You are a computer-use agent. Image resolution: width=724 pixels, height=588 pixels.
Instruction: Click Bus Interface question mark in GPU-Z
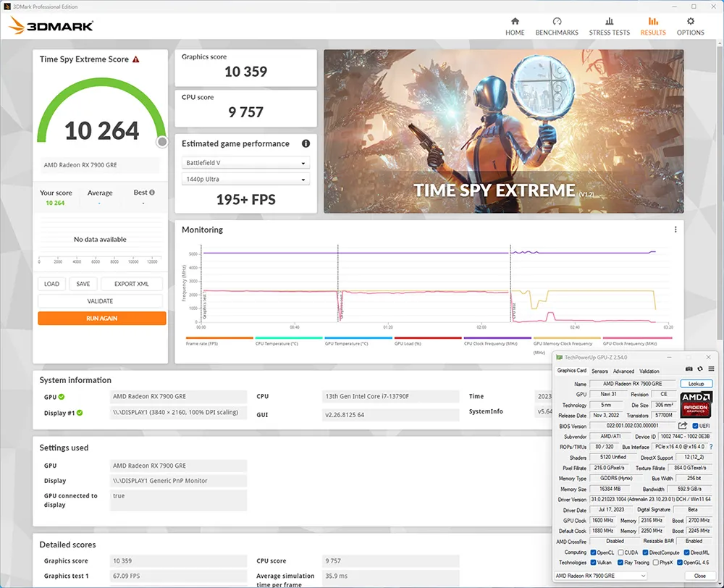(711, 447)
